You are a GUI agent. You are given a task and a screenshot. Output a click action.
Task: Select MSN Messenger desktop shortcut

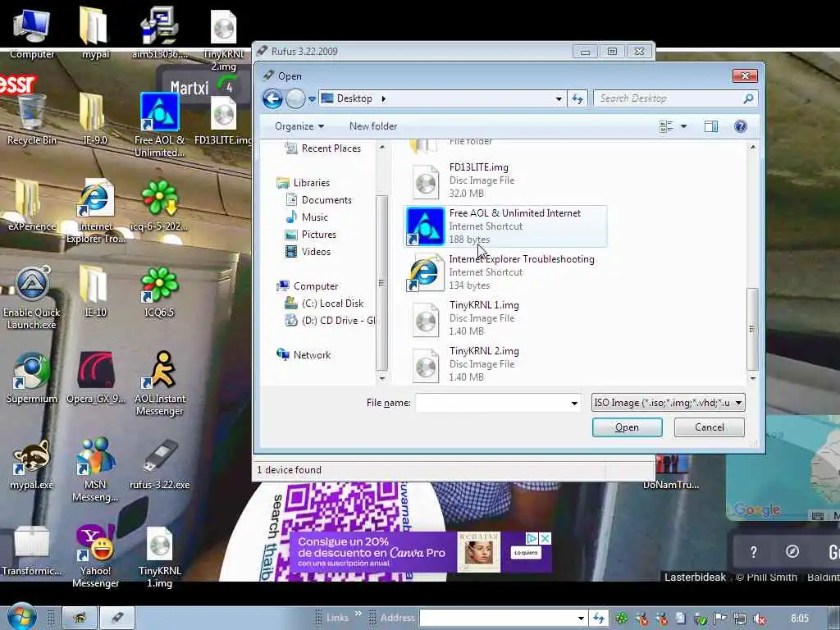point(95,470)
